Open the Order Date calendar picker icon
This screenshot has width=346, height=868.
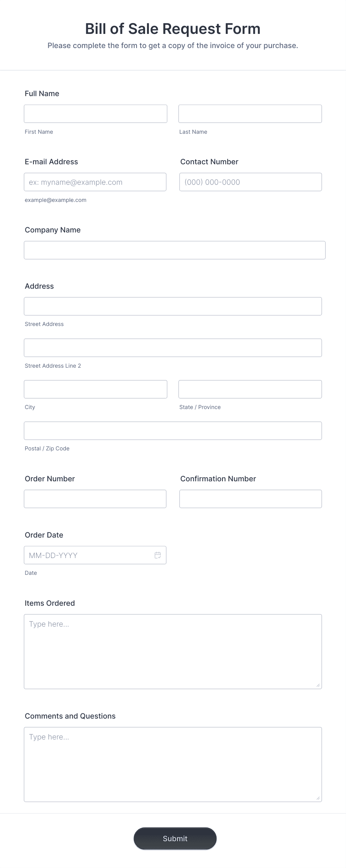click(x=158, y=555)
